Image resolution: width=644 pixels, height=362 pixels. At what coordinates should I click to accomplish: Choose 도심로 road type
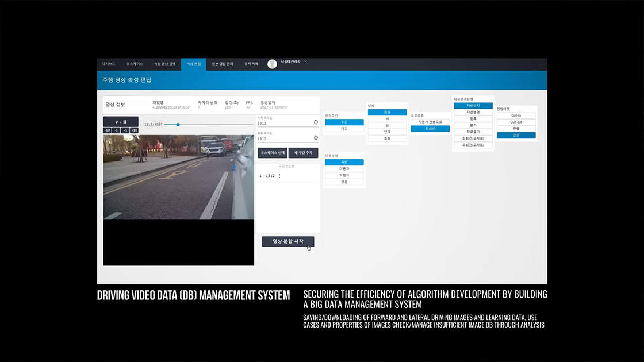tap(430, 129)
